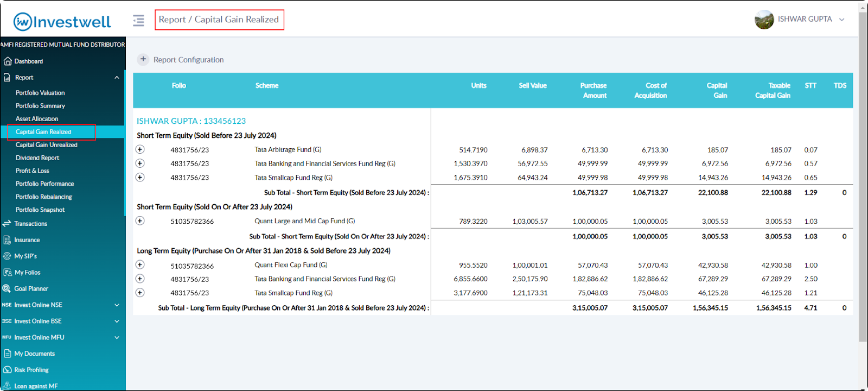Click the Transactions arrows icon
This screenshot has height=391, width=868.
[x=7, y=224]
